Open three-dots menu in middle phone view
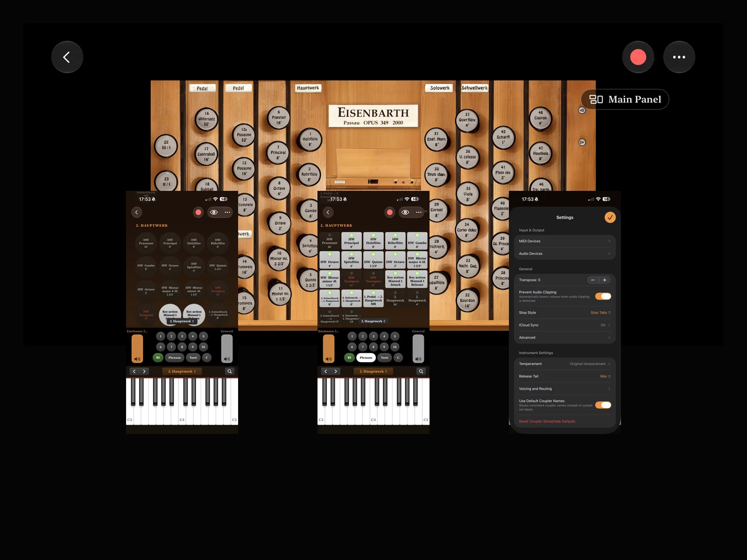This screenshot has width=747, height=560. point(419,212)
